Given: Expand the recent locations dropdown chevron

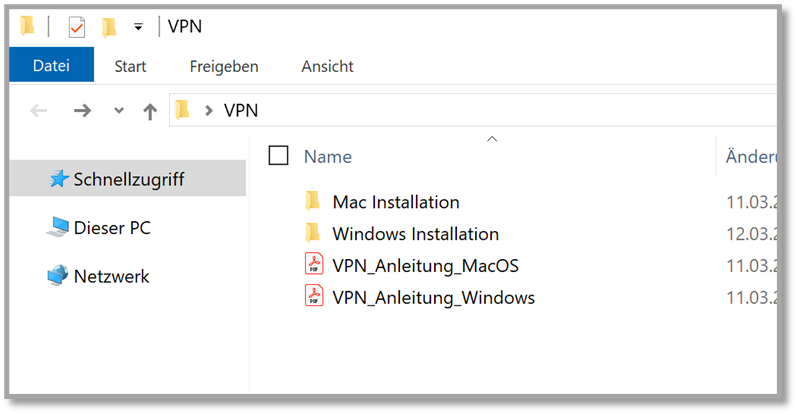Looking at the screenshot, I should (119, 111).
